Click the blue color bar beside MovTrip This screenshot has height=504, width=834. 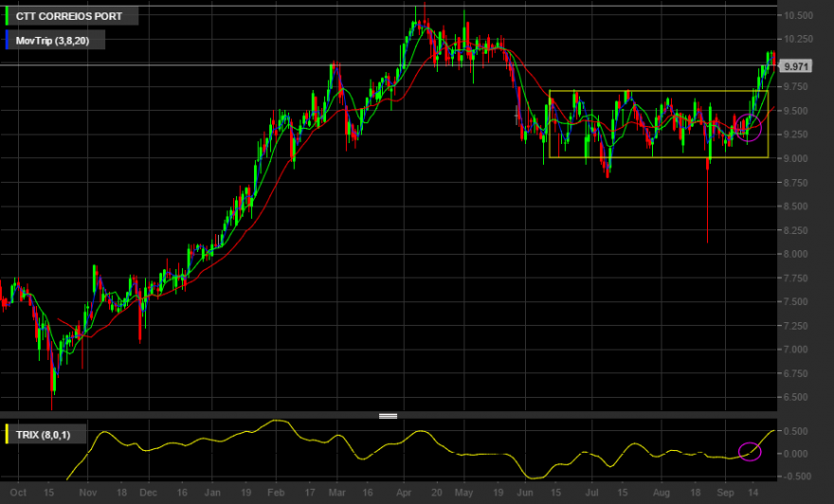(7, 41)
